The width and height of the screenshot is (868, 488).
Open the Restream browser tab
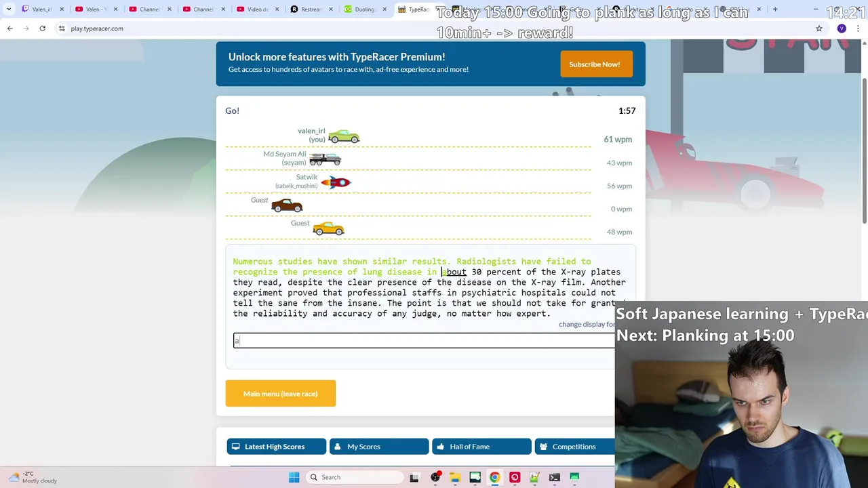[311, 9]
